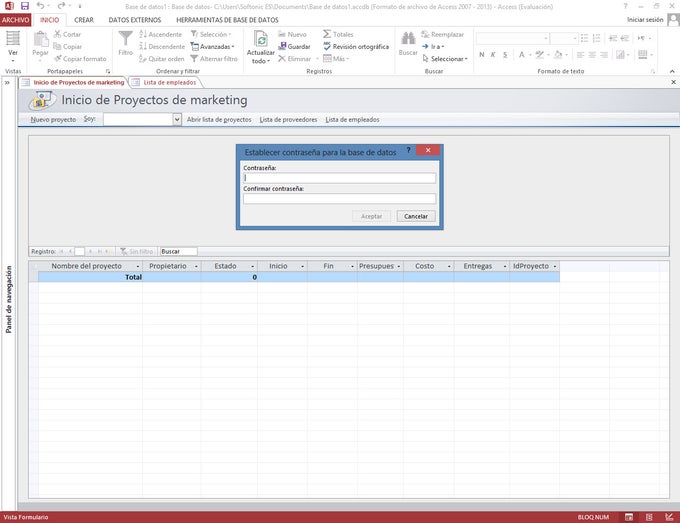This screenshot has width=680, height=523.
Task: Click the Cancelar button in the dialog
Action: pyautogui.click(x=416, y=216)
